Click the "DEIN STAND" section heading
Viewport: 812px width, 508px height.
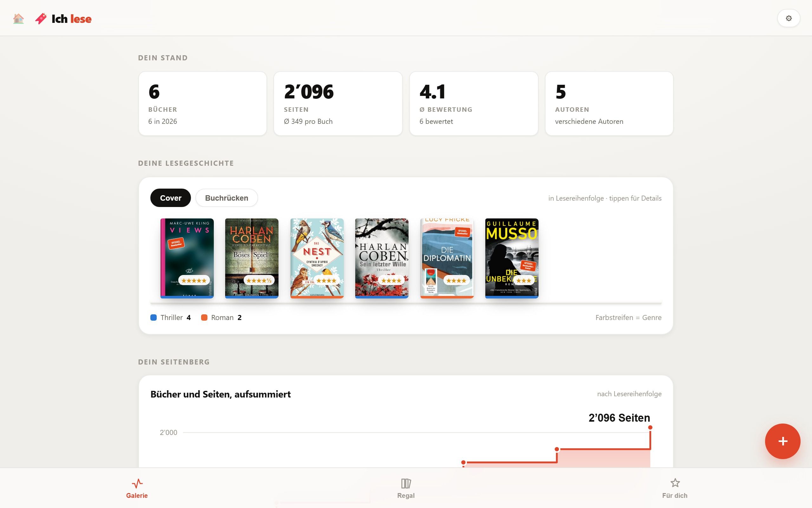pyautogui.click(x=163, y=58)
